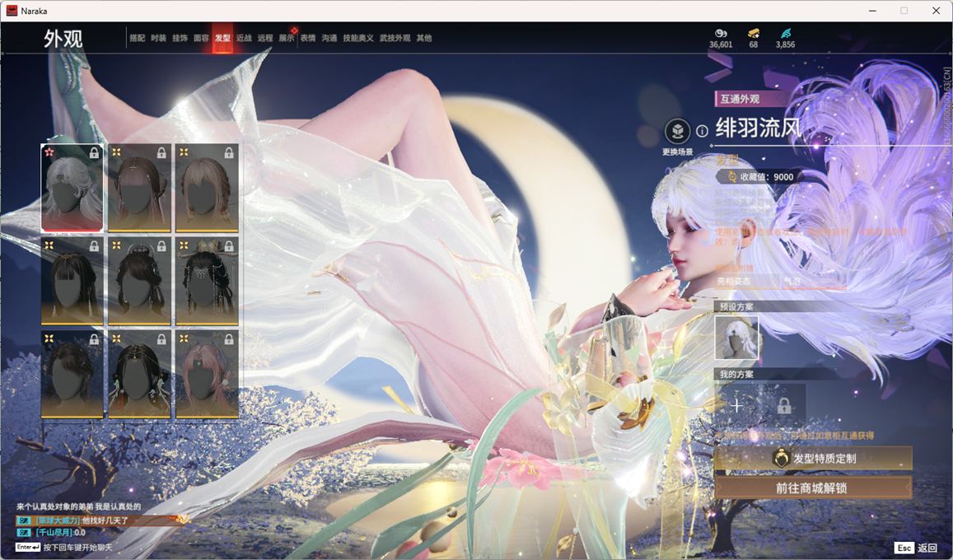Click the red notification diamond above 展示
Viewport: 953px width, 560px height.
click(294, 30)
